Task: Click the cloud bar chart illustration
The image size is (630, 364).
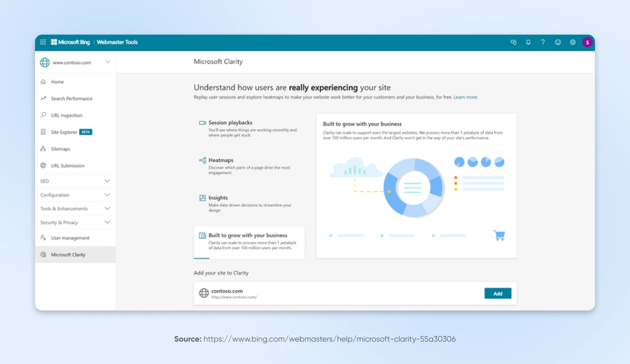Action: click(356, 167)
